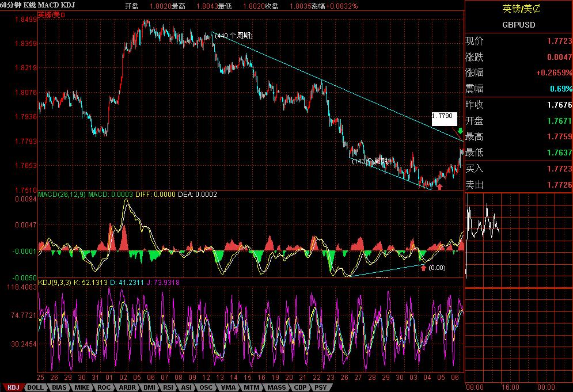Switch to the RSI indicator tab

click(x=168, y=388)
